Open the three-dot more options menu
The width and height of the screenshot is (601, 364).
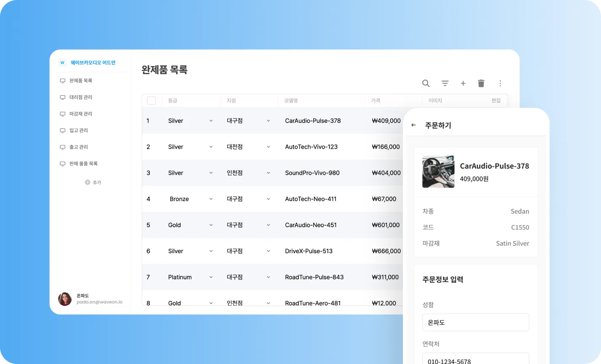pos(500,83)
